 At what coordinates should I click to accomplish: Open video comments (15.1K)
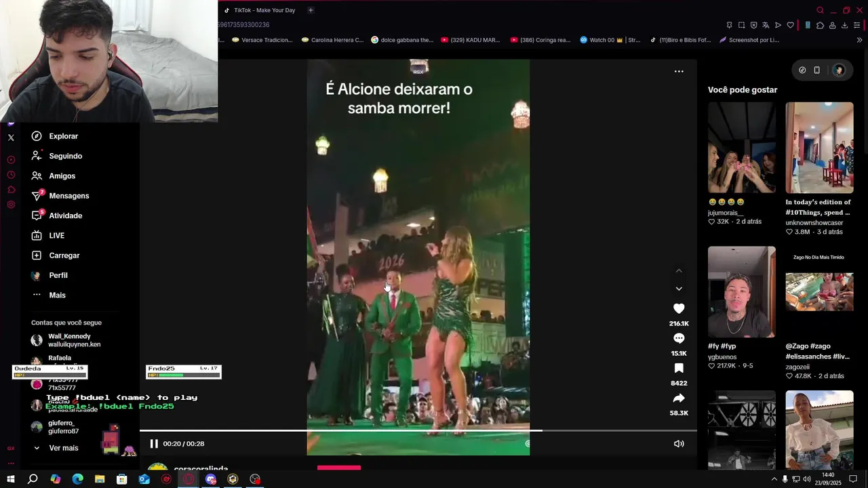coord(679,338)
